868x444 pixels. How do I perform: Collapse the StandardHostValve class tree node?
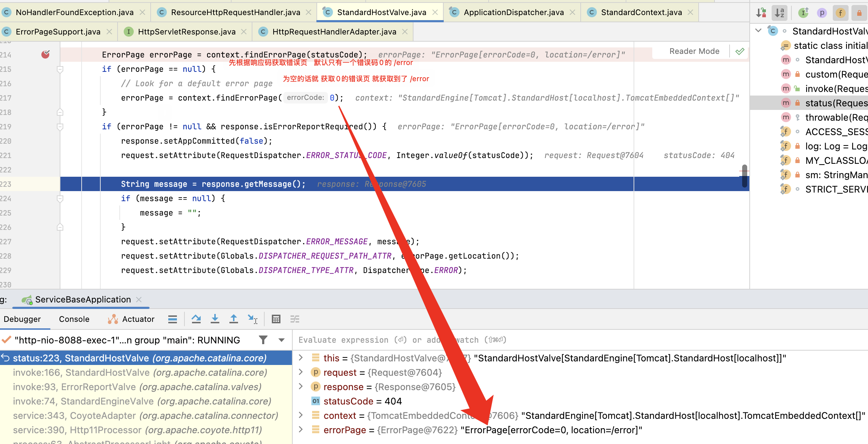pos(758,31)
